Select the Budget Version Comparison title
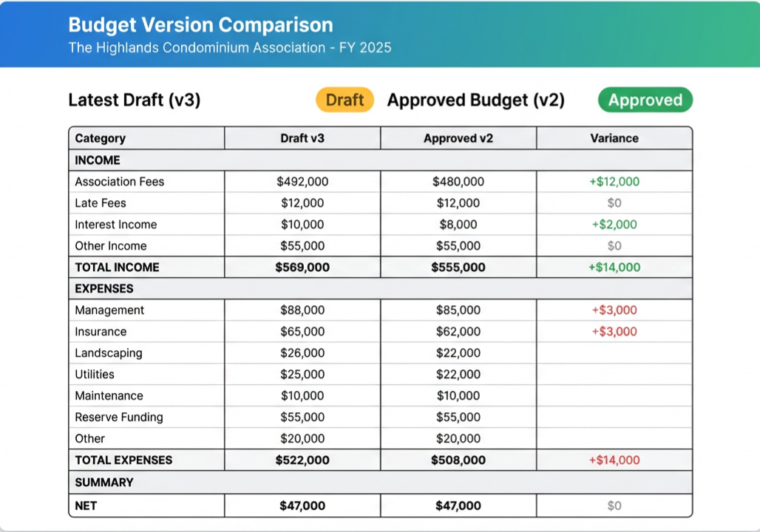The height and width of the screenshot is (532, 760). [x=200, y=24]
